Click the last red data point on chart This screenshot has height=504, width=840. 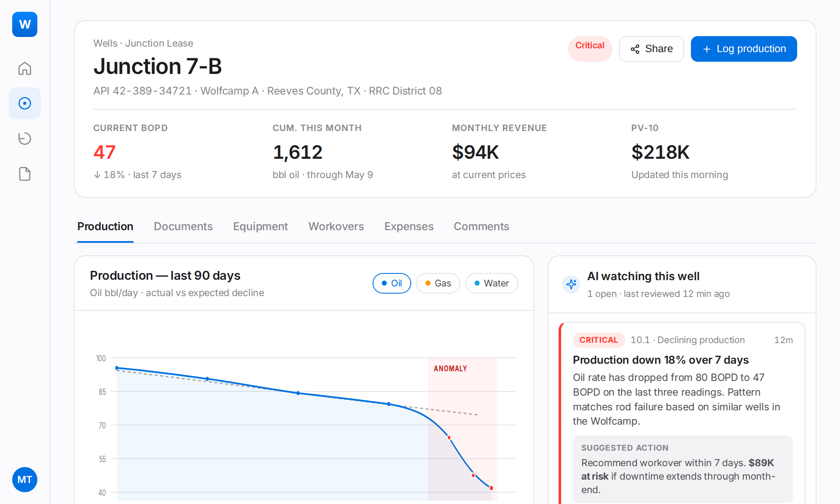pos(491,488)
